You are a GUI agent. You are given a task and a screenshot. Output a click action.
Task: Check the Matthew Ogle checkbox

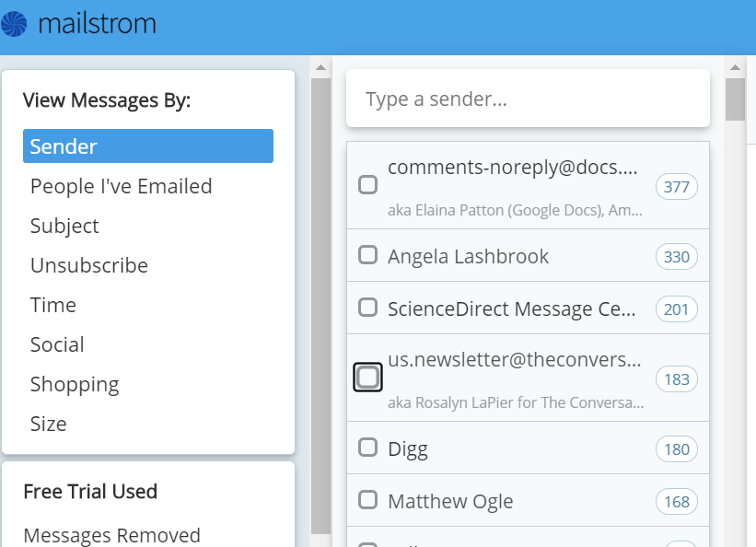[368, 500]
